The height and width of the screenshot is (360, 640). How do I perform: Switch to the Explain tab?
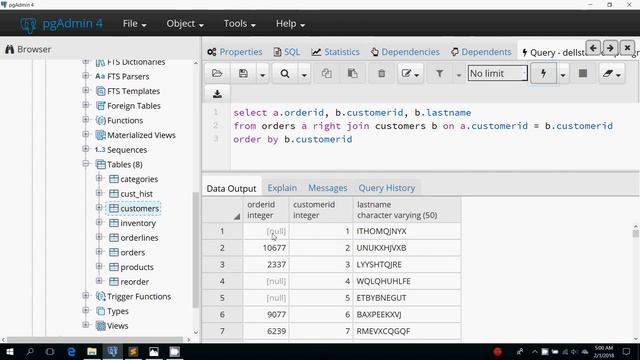click(x=282, y=188)
